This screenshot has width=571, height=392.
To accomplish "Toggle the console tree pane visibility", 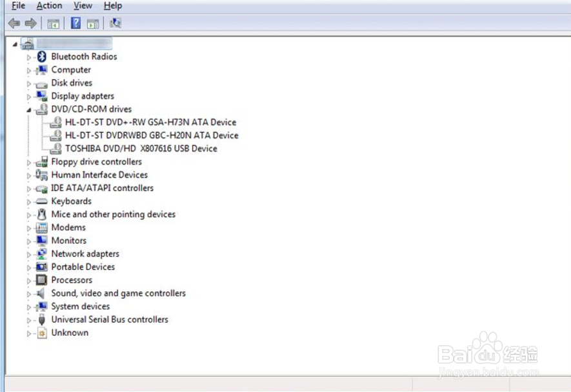I will pos(53,23).
